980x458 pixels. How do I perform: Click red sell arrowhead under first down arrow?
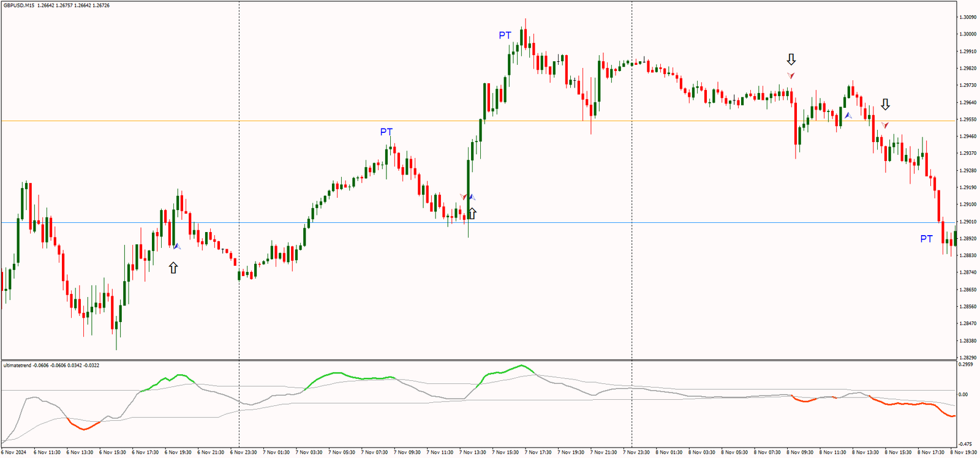tap(791, 75)
